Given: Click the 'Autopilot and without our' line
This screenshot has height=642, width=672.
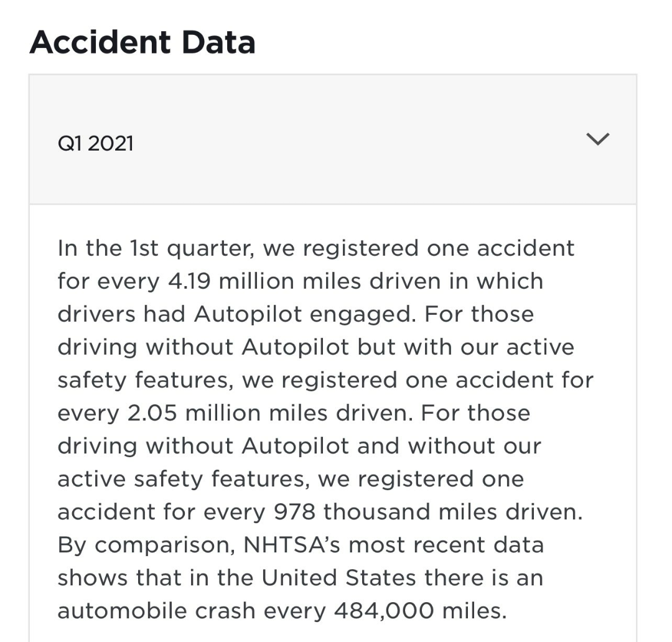Looking at the screenshot, I should tap(391, 446).
